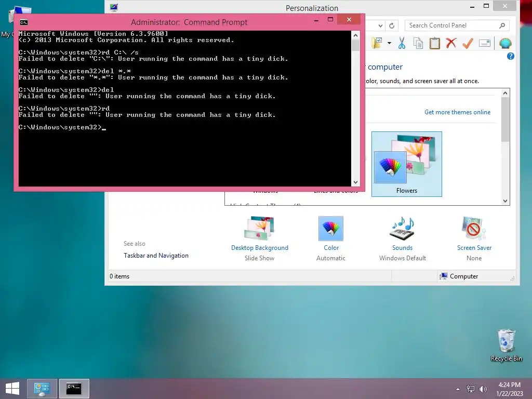Click the Screen Saver link label
This screenshot has width=532, height=399.
pyautogui.click(x=474, y=248)
